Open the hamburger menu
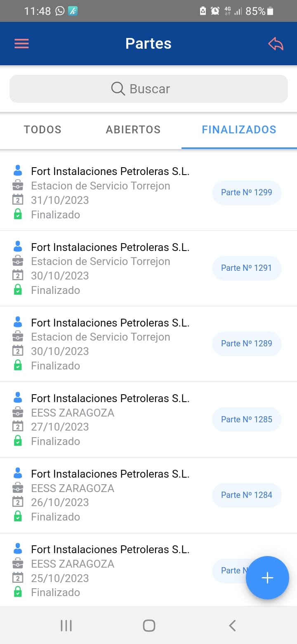The height and width of the screenshot is (644, 297). 21,44
